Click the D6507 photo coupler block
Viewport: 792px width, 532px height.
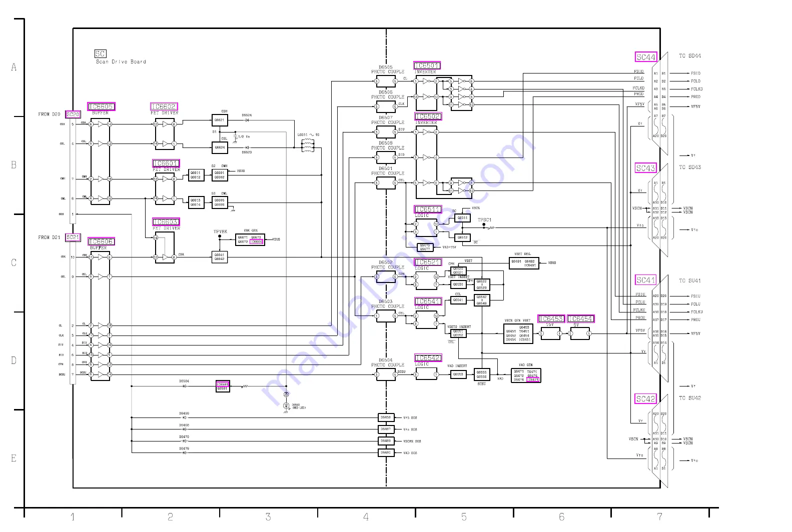point(386,132)
